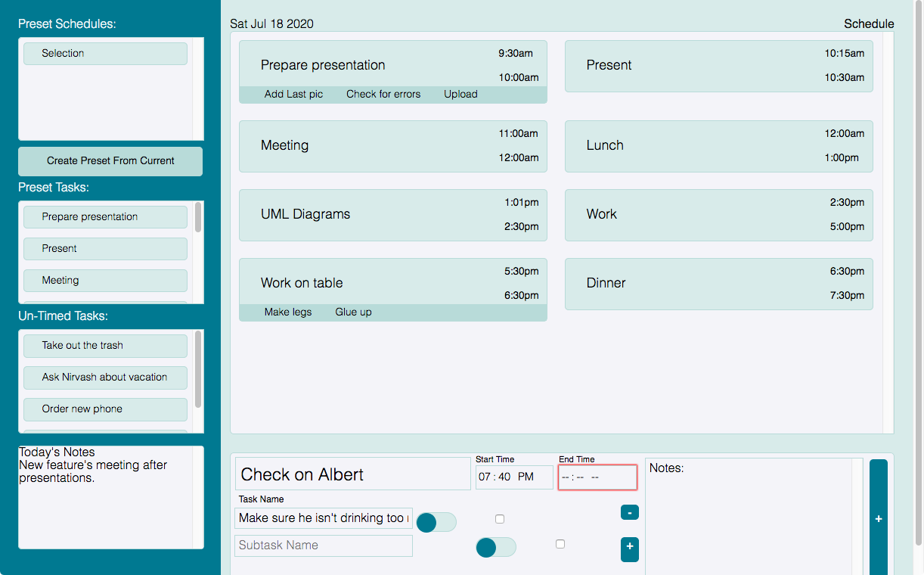Viewport: 924px width, 575px height.
Task: Click the 'Check for errors' subtask label
Action: point(383,95)
